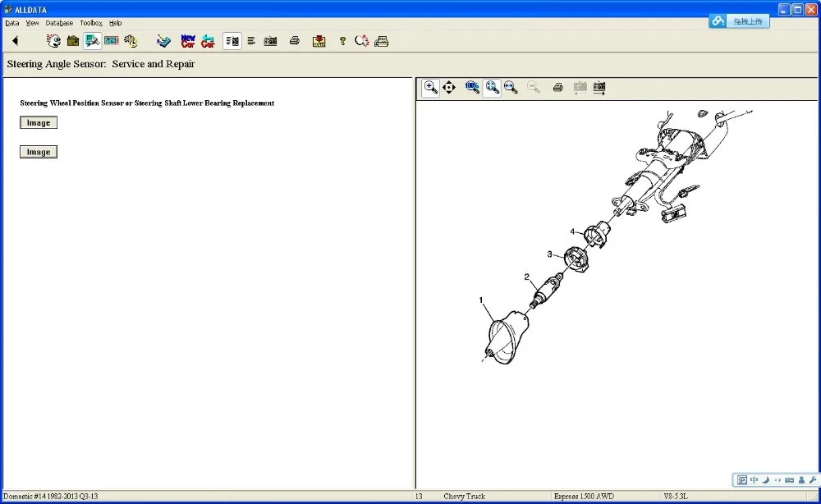The image size is (821, 504).
Task: Open the A-Z magnifier search icon
Action: [362, 41]
